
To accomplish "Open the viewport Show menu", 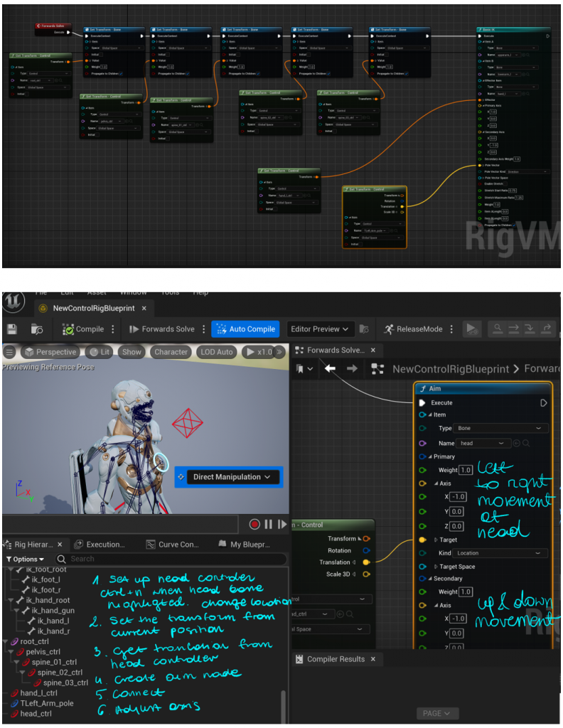I will point(132,352).
